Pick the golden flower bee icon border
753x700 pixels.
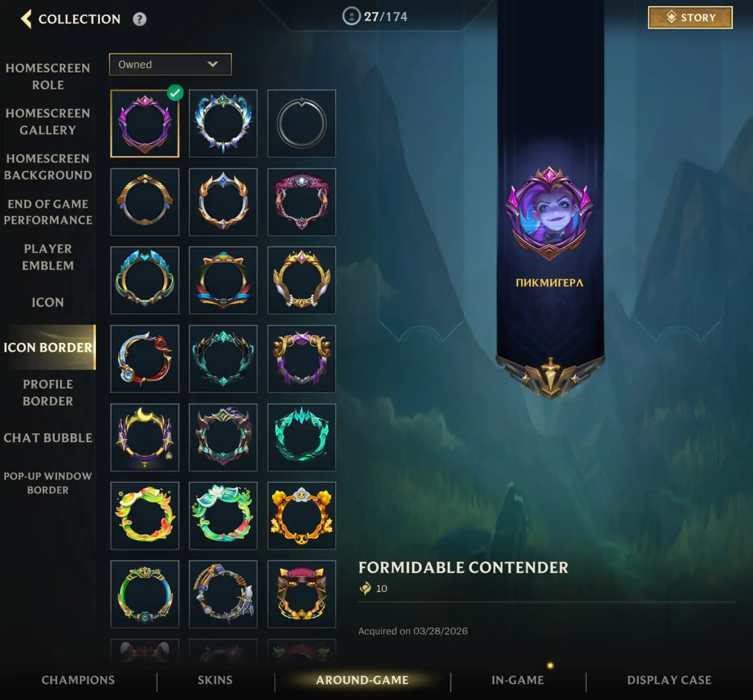[x=302, y=515]
